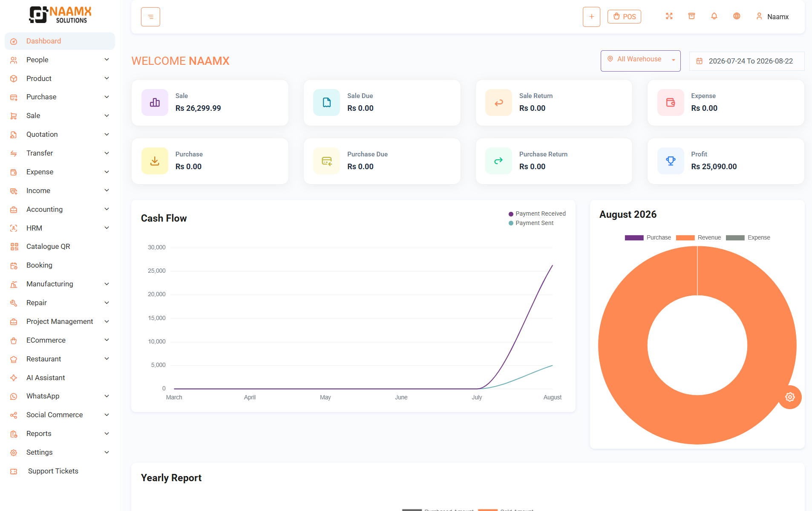
Task: Click the Purchase Return arrow icon
Action: [498, 161]
